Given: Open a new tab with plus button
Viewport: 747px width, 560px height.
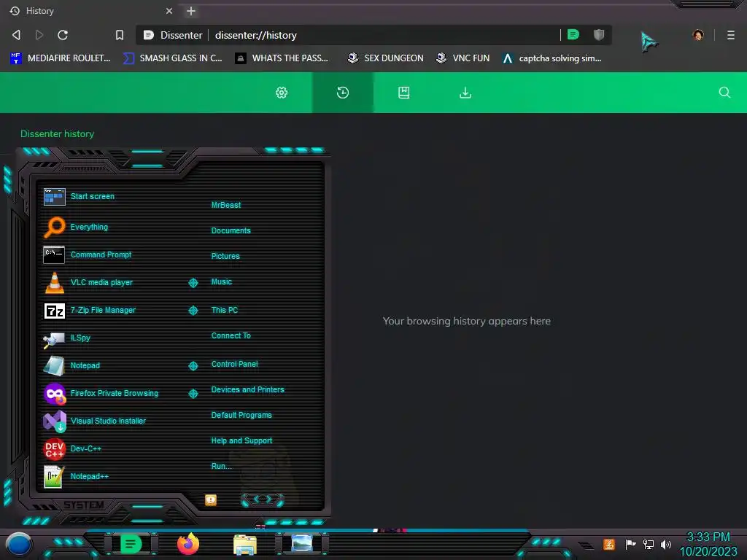Looking at the screenshot, I should 191,11.
